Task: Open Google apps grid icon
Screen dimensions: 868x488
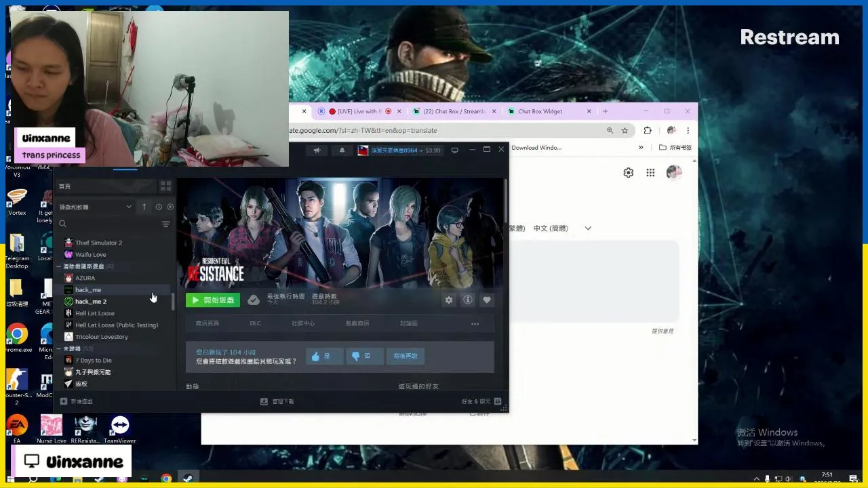Action: click(650, 173)
